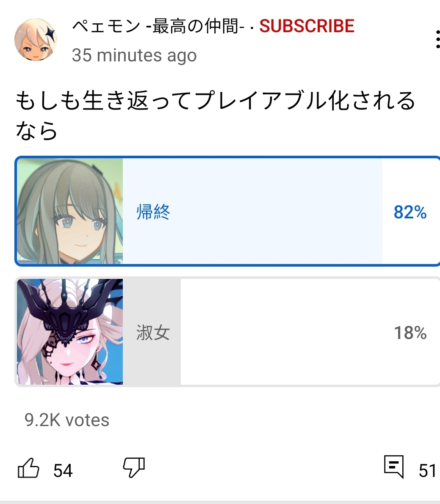This screenshot has width=440, height=504.
Task: Click the channel avatar picture
Action: [36, 39]
